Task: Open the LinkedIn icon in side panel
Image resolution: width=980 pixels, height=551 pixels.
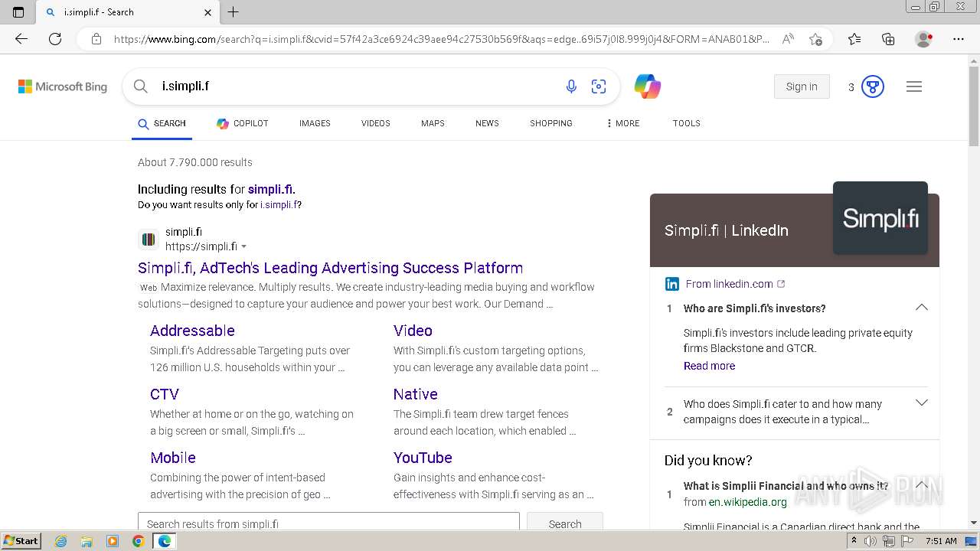Action: (x=672, y=284)
